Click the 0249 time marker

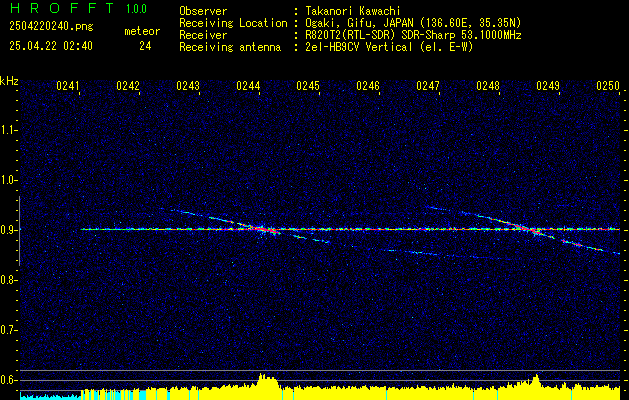548,86
